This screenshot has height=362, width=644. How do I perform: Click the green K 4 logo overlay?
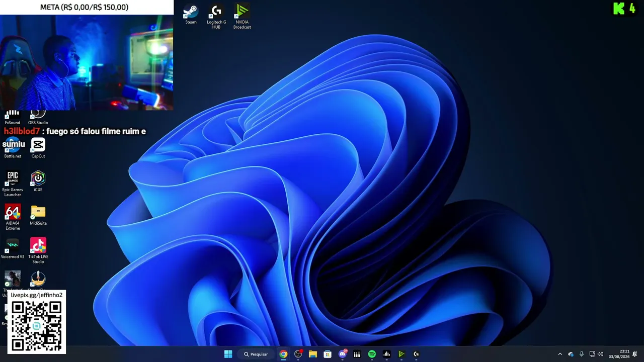[x=624, y=8]
